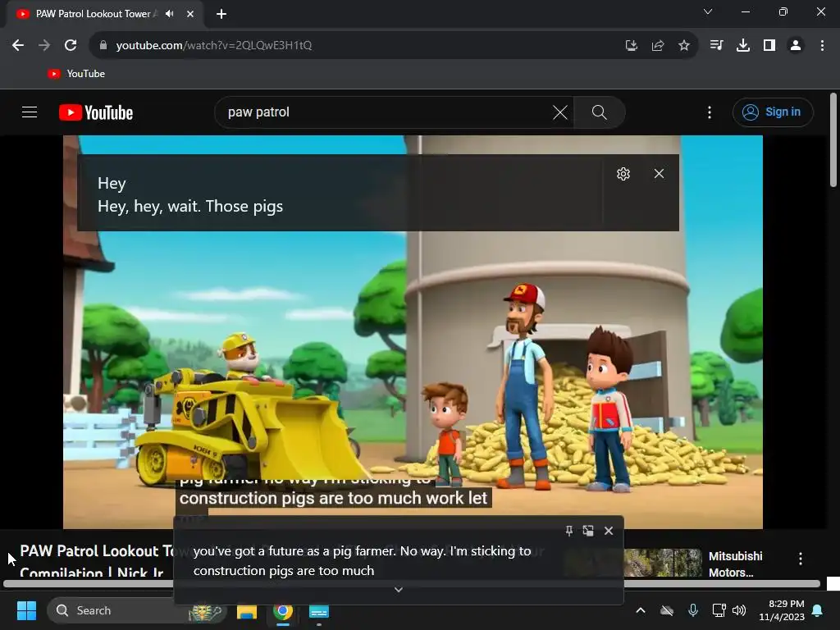Open the Mitsubishi Motors ad options menu
This screenshot has height=630, width=840.
tap(801, 559)
